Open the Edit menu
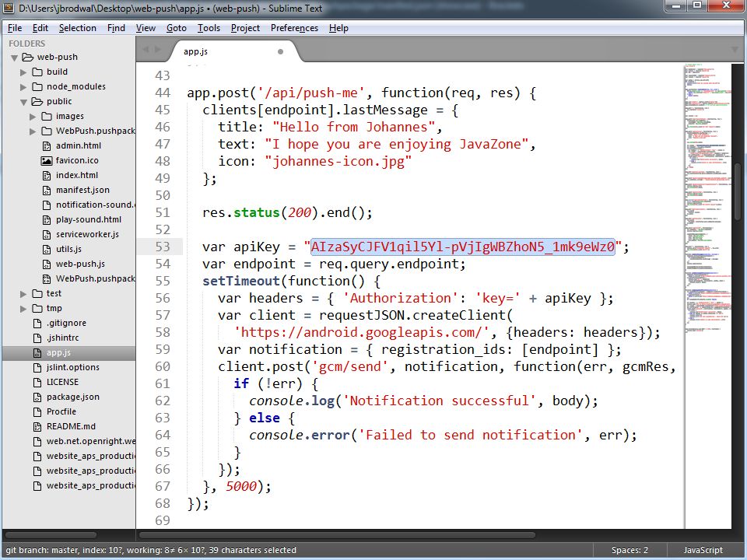Viewport: 747px width, 560px height. click(x=40, y=28)
